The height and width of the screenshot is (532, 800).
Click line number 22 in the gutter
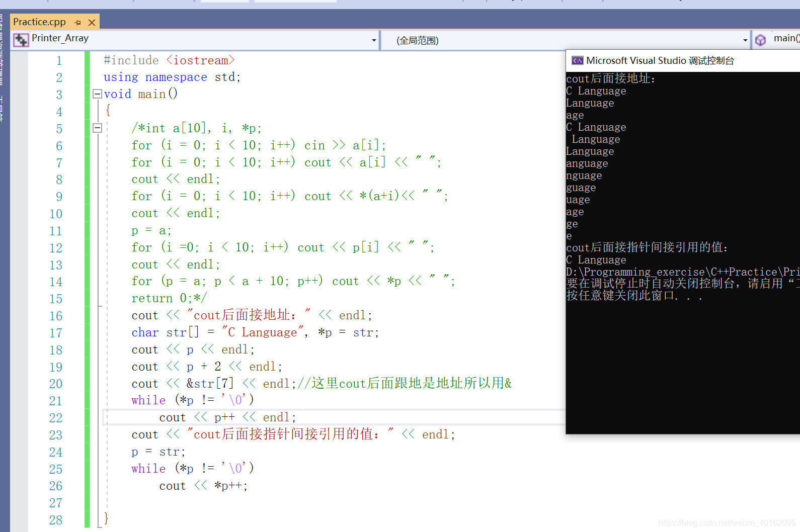56,418
